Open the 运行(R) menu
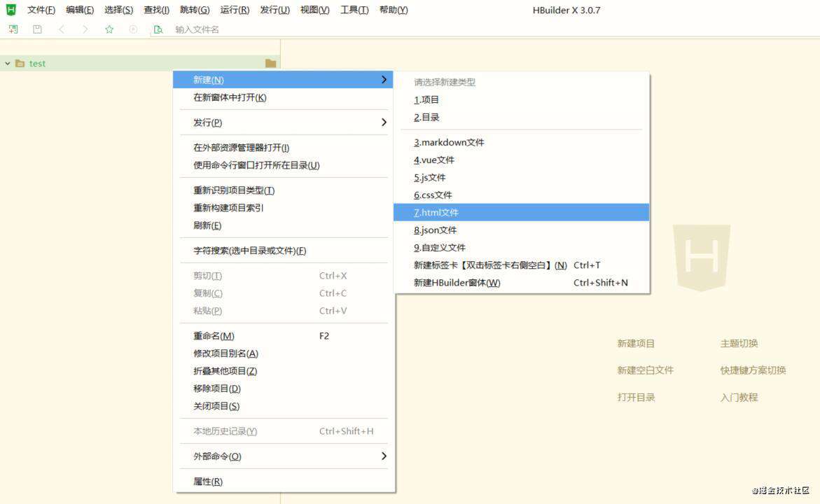The width and height of the screenshot is (820, 504). tap(235, 10)
